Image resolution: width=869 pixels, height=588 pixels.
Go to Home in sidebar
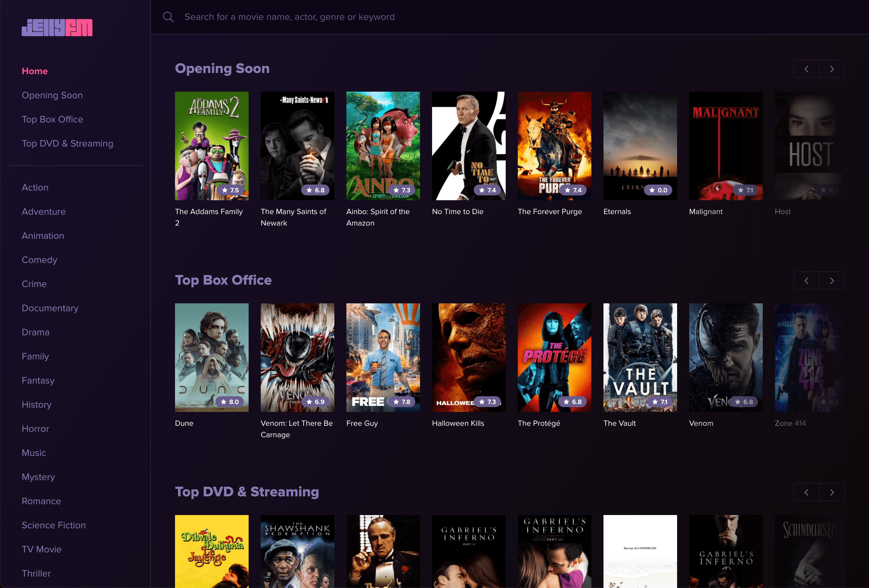(x=35, y=71)
